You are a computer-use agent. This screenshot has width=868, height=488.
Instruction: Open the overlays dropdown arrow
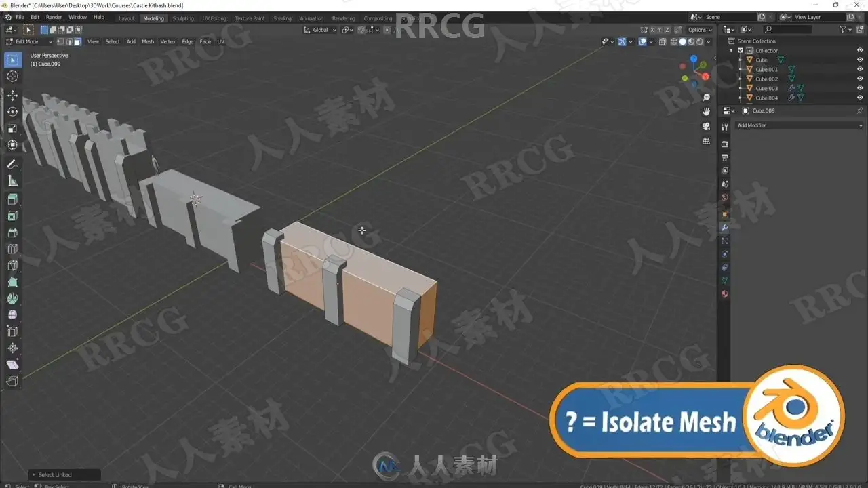pos(652,41)
